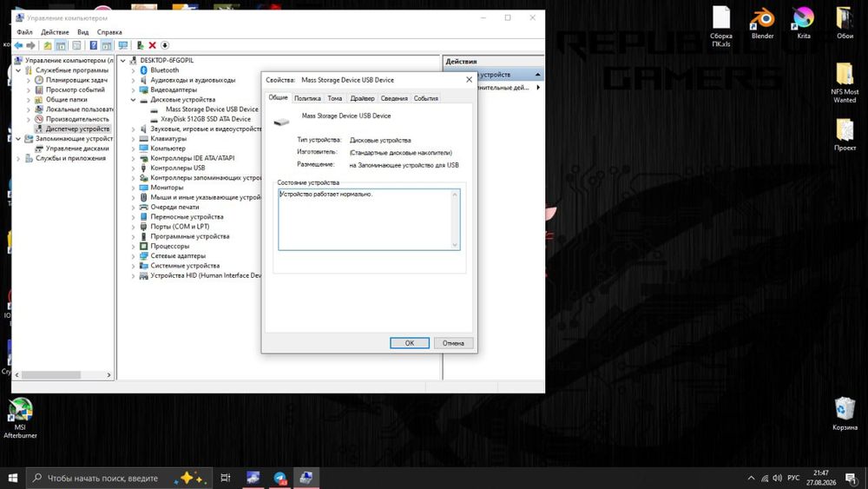The image size is (868, 489).
Task: Confirm the properties dialog with OK
Action: [x=410, y=343]
